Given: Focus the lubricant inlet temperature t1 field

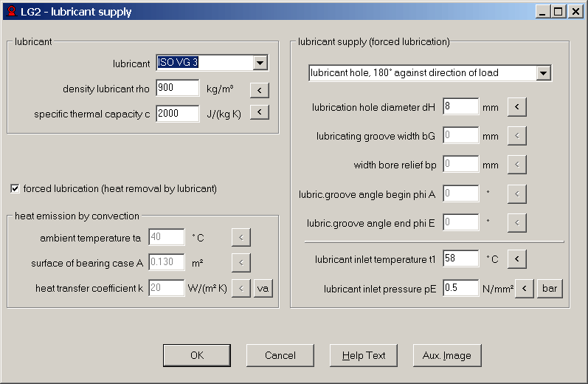Looking at the screenshot, I should [460, 258].
